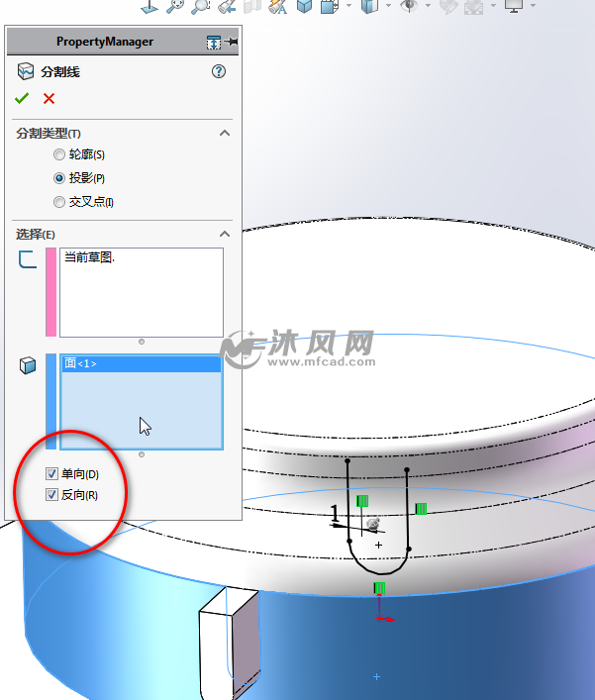The width and height of the screenshot is (595, 700).
Task: Toggle the 单向(D) checkbox
Action: click(51, 473)
